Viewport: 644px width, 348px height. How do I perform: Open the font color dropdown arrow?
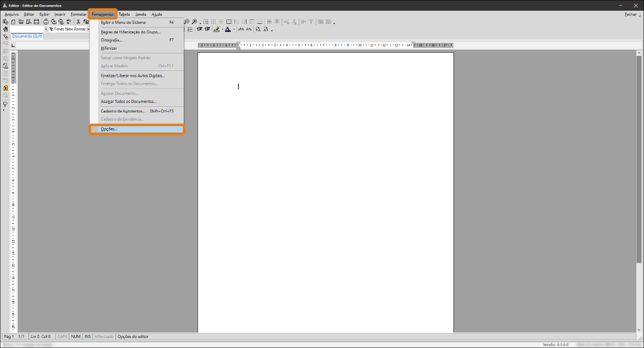pyautogui.click(x=234, y=29)
